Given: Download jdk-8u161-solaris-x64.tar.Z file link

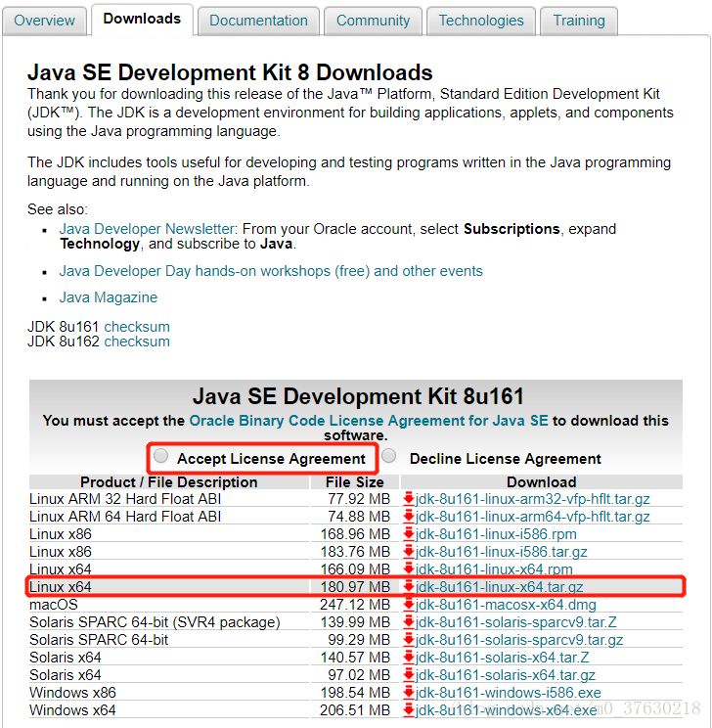Looking at the screenshot, I should pos(503,658).
